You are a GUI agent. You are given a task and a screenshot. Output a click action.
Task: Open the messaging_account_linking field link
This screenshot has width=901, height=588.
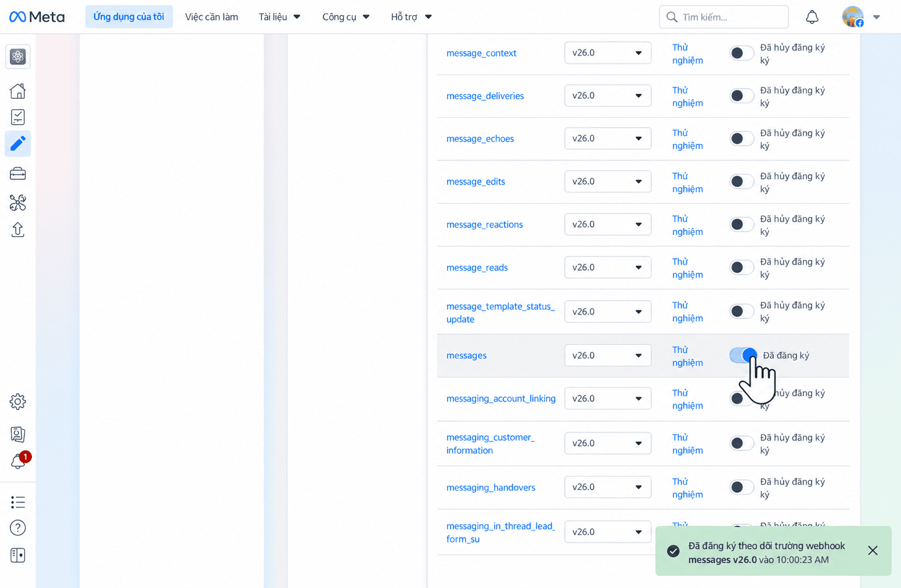(x=500, y=399)
